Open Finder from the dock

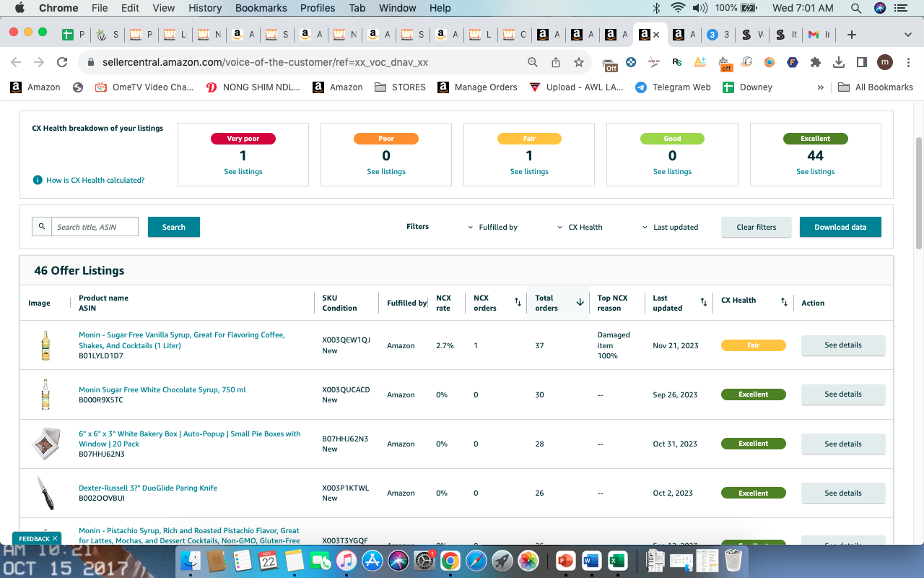[x=191, y=560]
